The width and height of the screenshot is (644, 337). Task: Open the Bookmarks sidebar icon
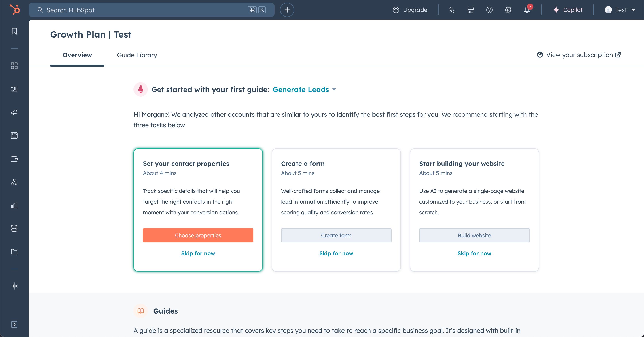[x=14, y=31]
